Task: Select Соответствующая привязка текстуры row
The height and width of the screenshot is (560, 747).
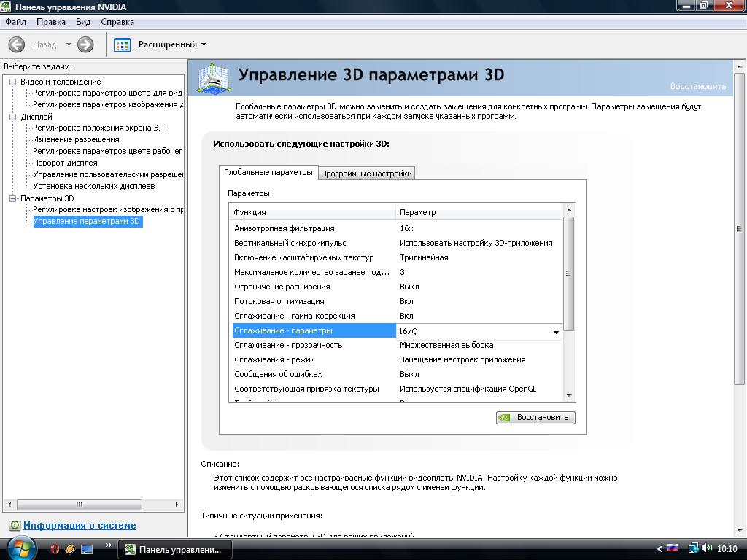Action: (398, 389)
